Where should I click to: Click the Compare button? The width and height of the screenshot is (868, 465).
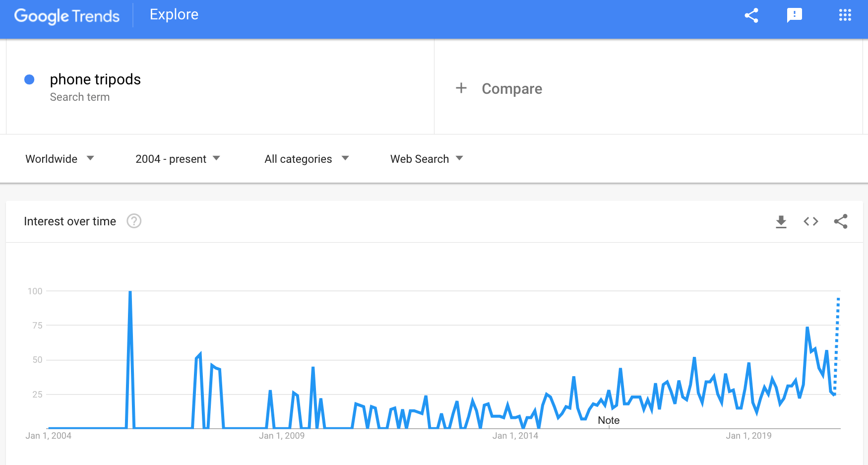tap(499, 88)
